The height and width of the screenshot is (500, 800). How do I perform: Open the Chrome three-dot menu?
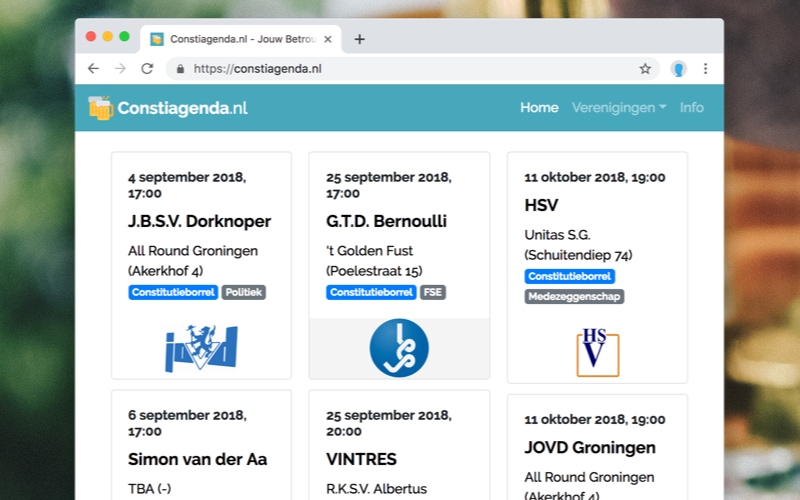706,68
